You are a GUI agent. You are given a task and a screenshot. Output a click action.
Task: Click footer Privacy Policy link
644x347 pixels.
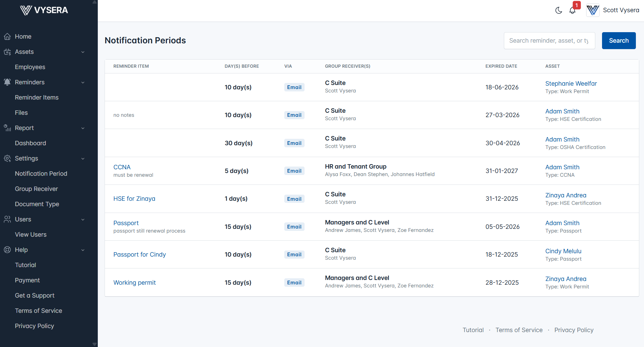tap(574, 330)
